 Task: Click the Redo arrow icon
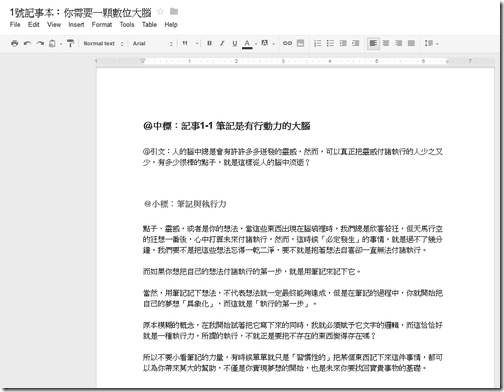(40, 43)
